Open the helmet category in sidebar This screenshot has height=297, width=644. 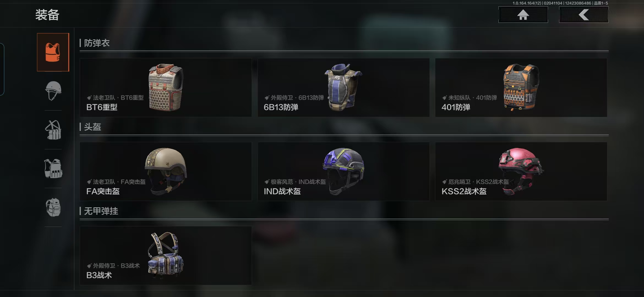(x=53, y=91)
